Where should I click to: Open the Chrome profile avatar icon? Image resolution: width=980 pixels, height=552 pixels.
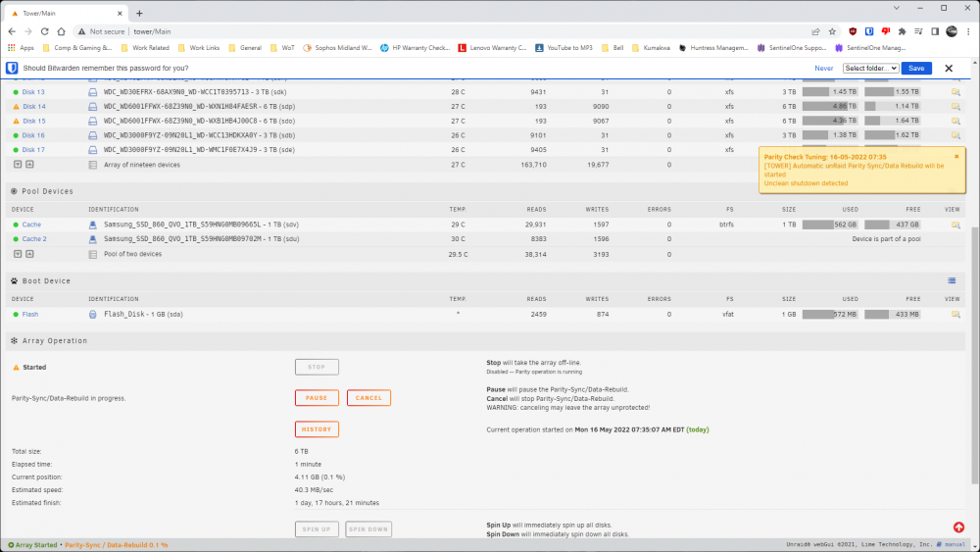coord(952,31)
